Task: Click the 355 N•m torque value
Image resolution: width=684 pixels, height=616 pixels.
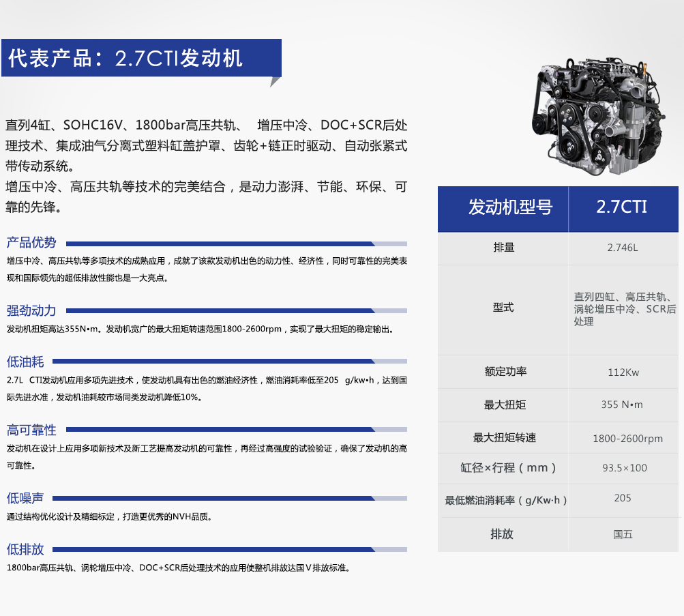Action: (x=622, y=405)
